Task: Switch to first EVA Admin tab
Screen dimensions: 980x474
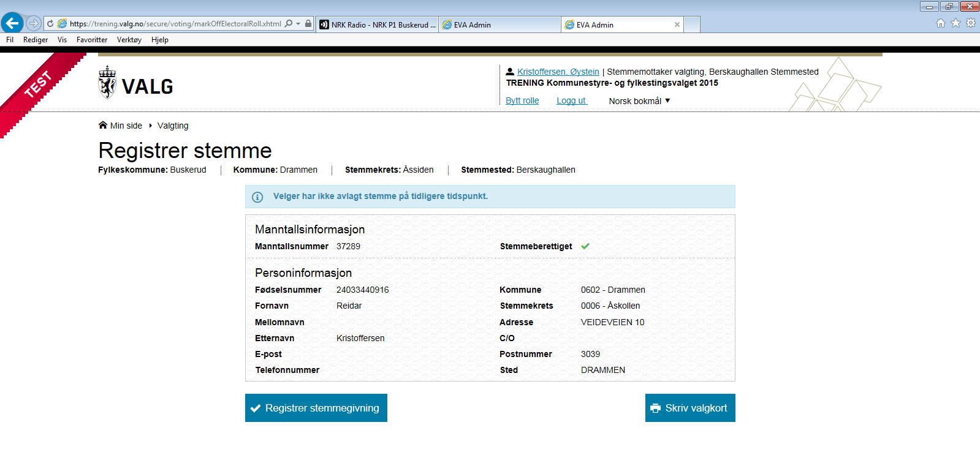Action: (x=499, y=24)
